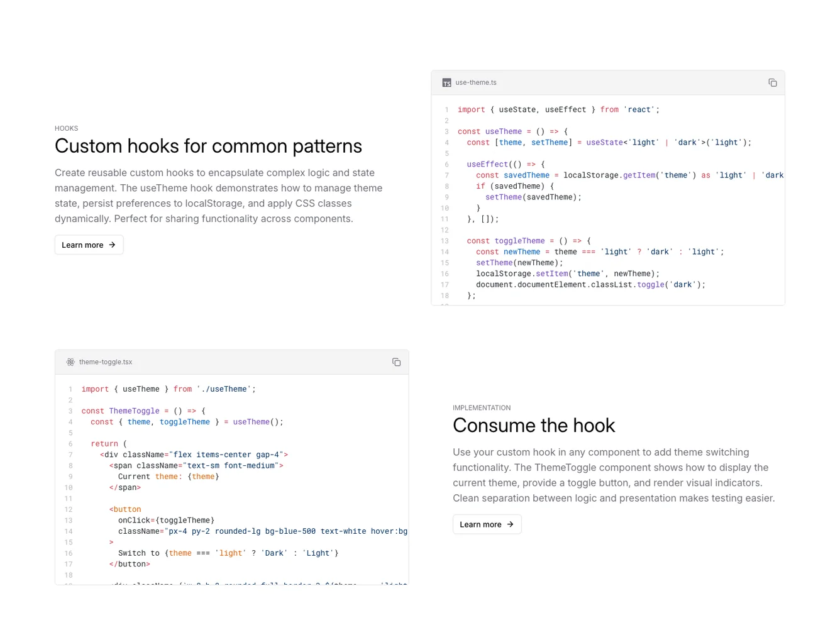Select line 1 import statement in use-theme.ts
This screenshot has width=840, height=630.
560,109
